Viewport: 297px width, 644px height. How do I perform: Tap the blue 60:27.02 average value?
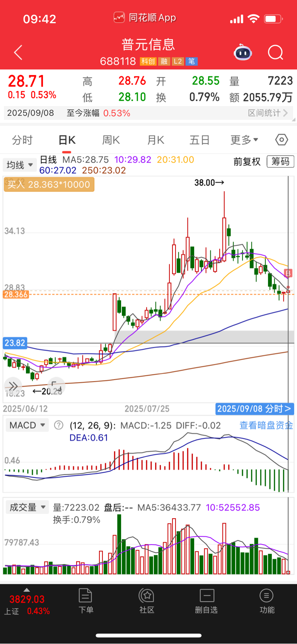[58, 170]
